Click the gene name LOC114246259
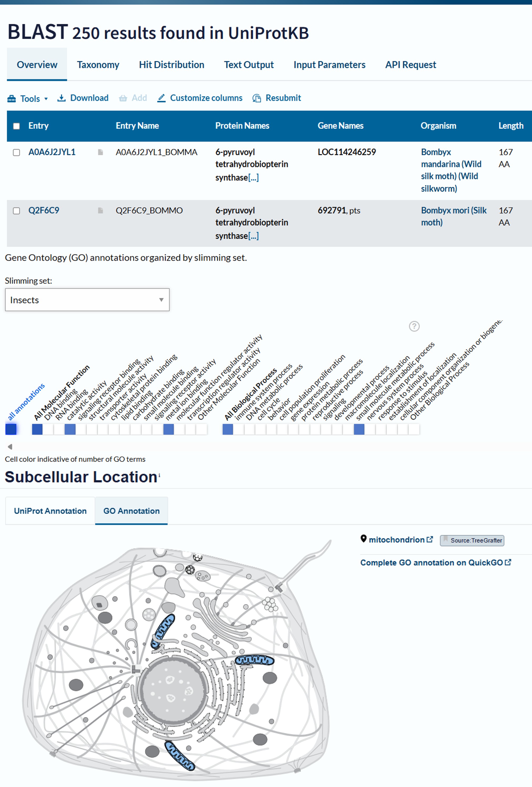The height and width of the screenshot is (787, 532). click(x=347, y=152)
